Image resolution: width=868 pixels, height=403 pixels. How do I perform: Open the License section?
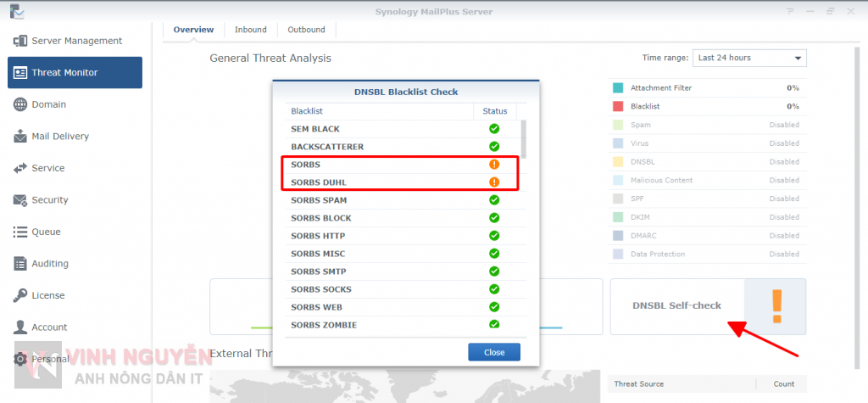pos(48,295)
